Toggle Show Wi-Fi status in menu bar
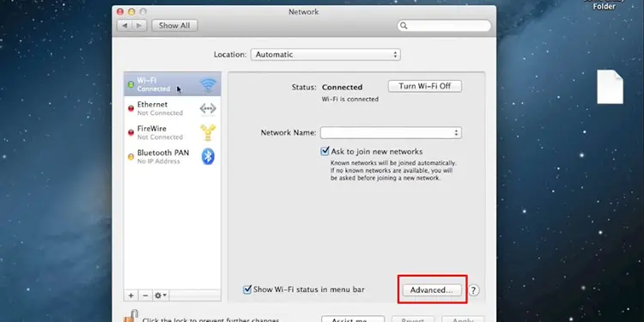Viewport: 644px width, 322px height. click(246, 289)
